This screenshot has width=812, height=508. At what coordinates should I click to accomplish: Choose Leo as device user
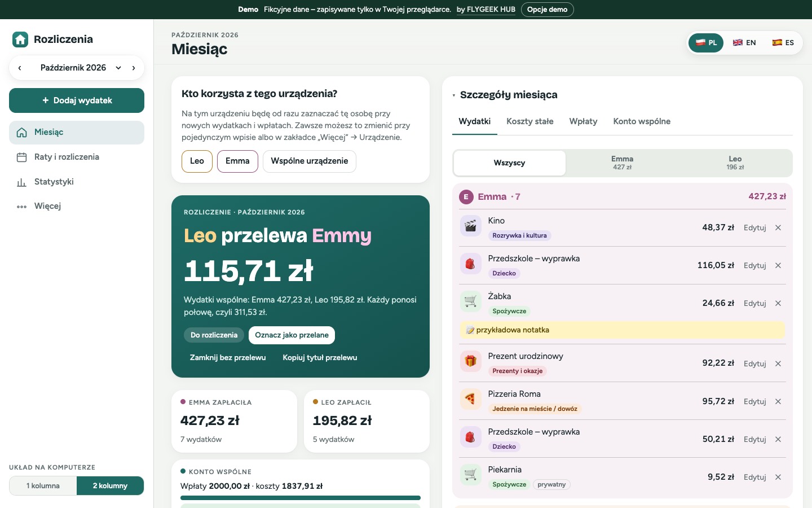197,161
